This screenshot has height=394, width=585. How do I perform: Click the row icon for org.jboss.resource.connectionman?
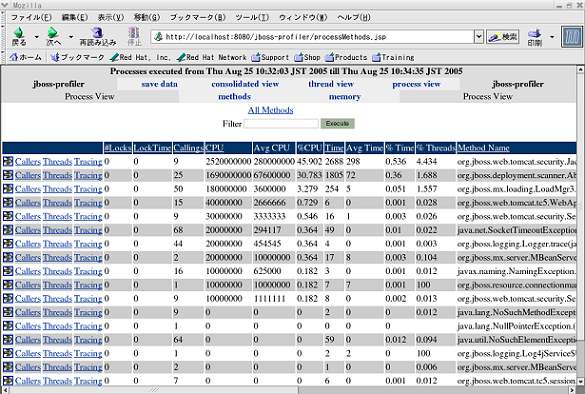8,285
